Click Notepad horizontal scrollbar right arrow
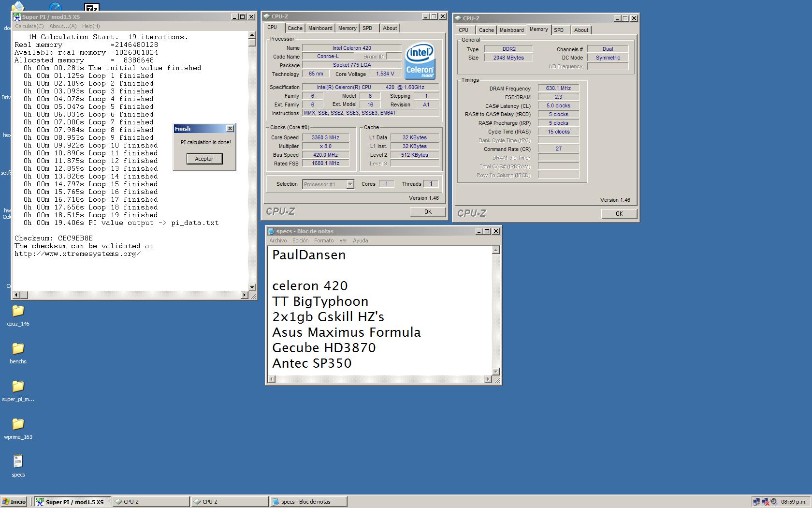812x508 pixels. click(488, 379)
